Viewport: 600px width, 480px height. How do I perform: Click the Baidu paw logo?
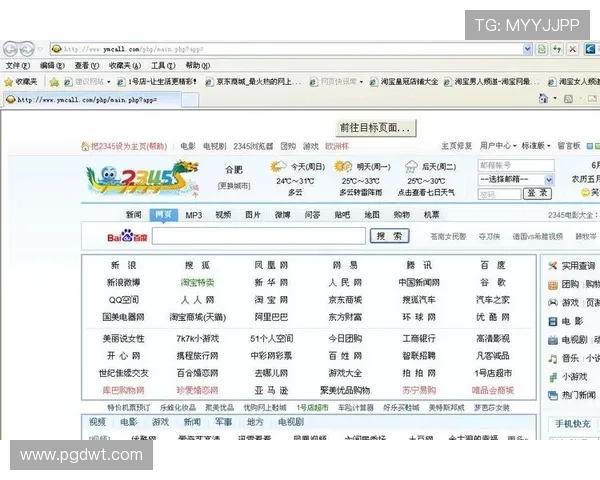point(127,236)
